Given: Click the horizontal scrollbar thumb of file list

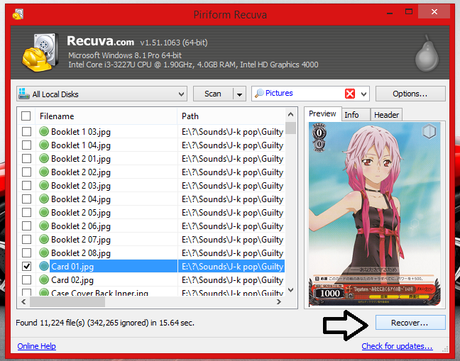Looking at the screenshot, I should coord(67,302).
